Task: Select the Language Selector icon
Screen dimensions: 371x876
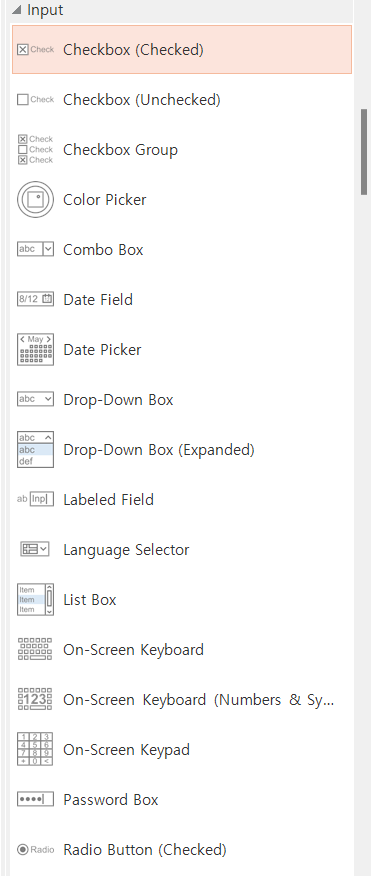Action: (x=35, y=549)
